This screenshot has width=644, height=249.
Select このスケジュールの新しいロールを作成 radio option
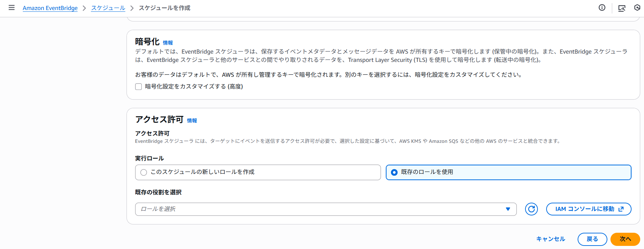144,172
